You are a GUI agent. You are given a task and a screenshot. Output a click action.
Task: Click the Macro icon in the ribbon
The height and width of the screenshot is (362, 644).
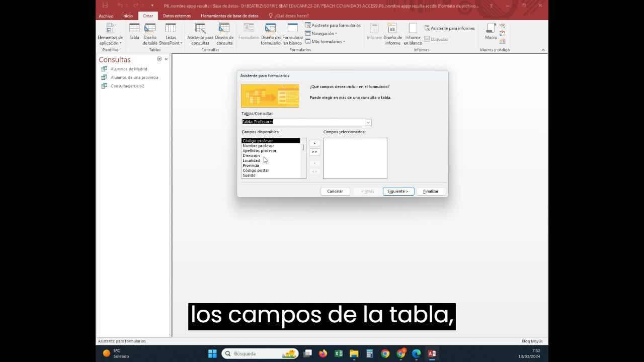[491, 28]
